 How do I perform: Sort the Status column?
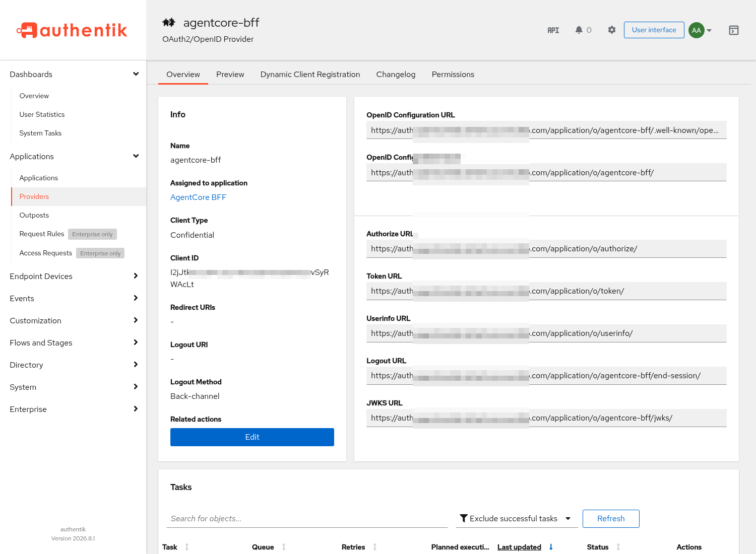click(x=618, y=547)
